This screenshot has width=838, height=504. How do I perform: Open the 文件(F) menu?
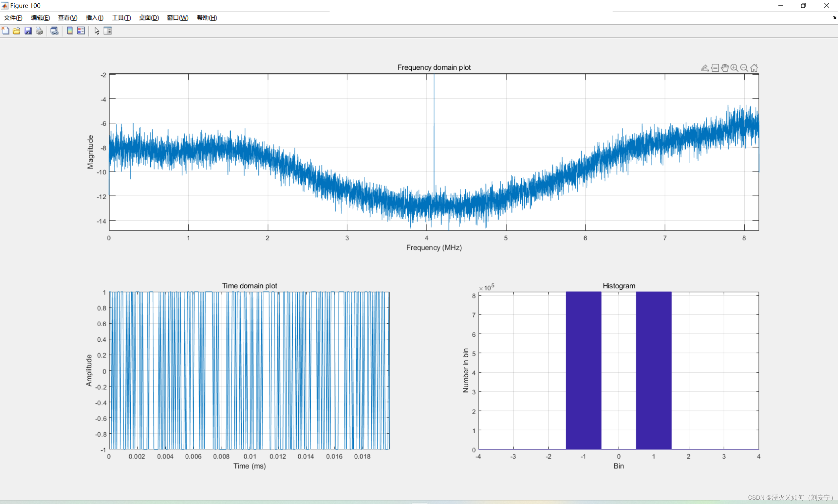[x=13, y=18]
